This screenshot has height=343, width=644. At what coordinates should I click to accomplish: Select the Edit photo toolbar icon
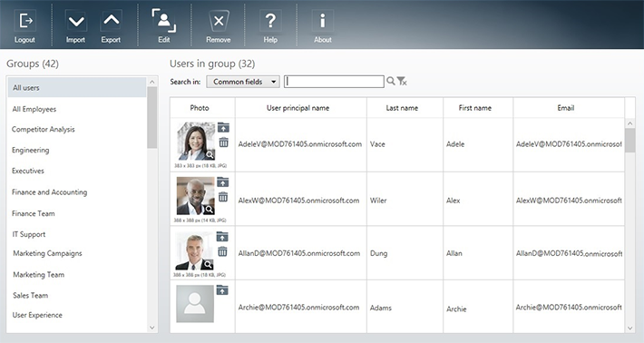pos(164,21)
